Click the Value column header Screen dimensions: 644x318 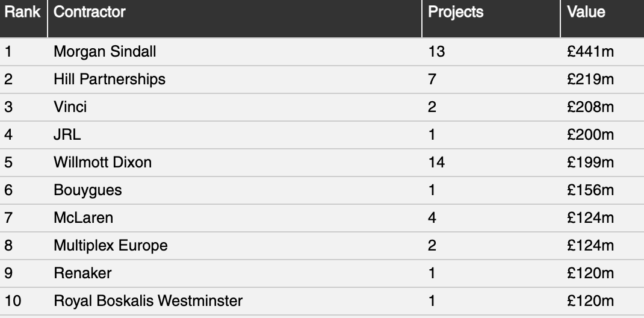586,12
